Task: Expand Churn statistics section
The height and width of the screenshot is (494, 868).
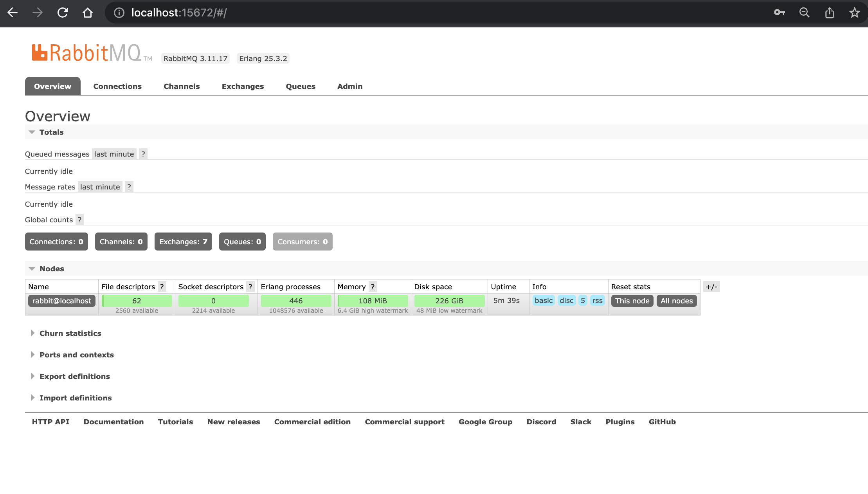Action: (70, 333)
